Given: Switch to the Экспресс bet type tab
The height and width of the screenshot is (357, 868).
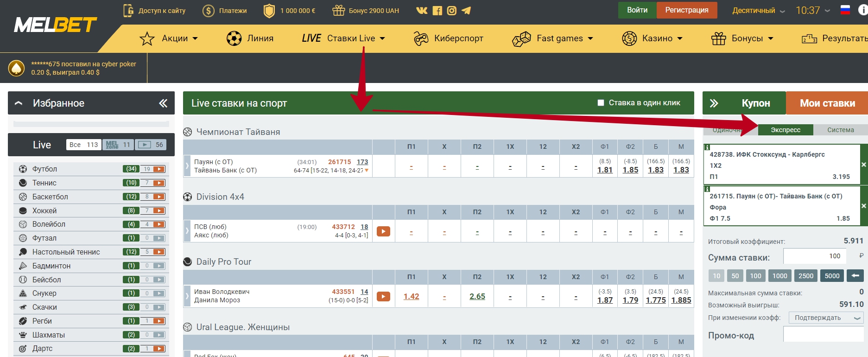Looking at the screenshot, I should point(786,130).
